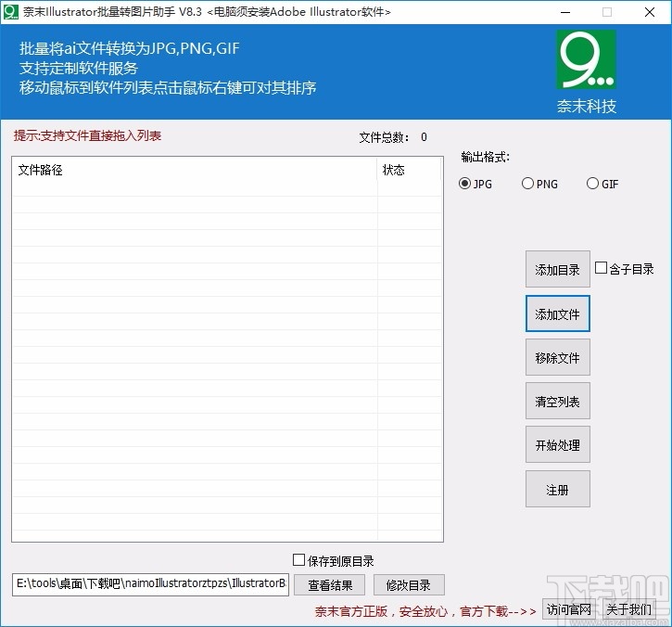Image resolution: width=672 pixels, height=627 pixels.
Task: Close the application window
Action: point(649,12)
